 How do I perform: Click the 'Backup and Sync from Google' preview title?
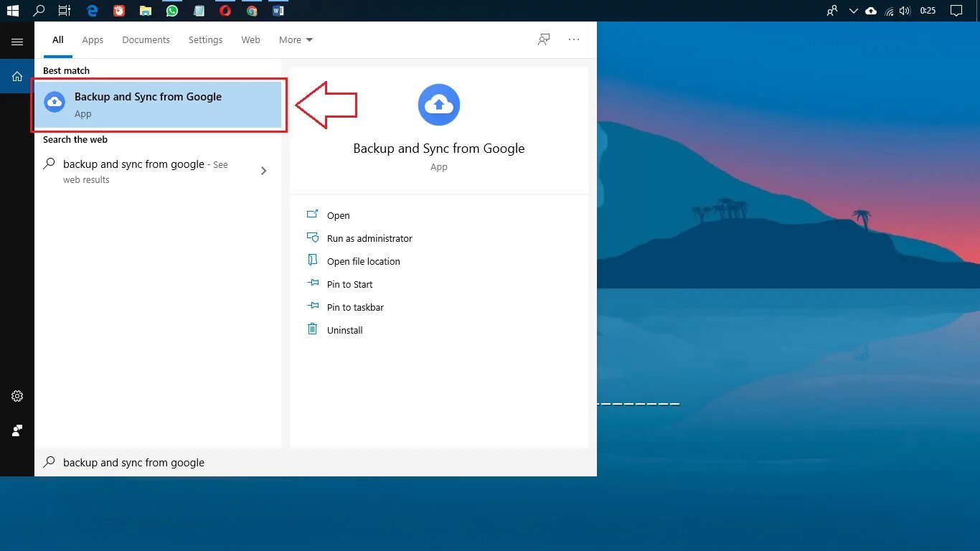[x=439, y=149]
